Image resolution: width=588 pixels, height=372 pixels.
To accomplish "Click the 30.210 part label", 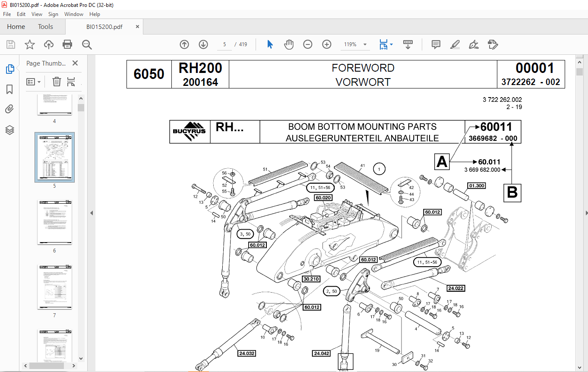I will 311,279.
